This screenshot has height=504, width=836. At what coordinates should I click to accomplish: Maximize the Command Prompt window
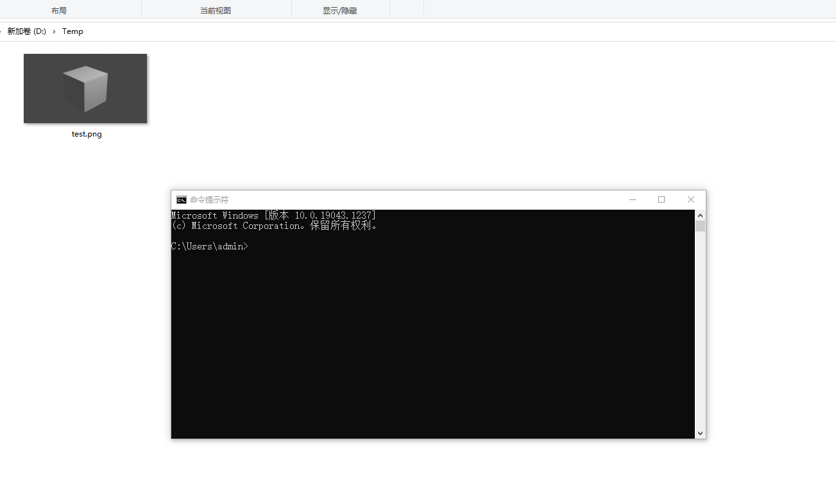pos(661,199)
